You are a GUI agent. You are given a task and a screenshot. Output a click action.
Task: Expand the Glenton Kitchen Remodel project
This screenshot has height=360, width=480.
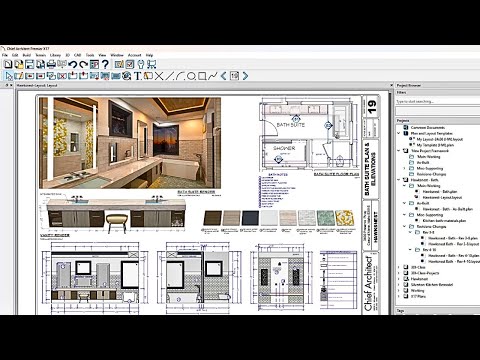point(399,285)
